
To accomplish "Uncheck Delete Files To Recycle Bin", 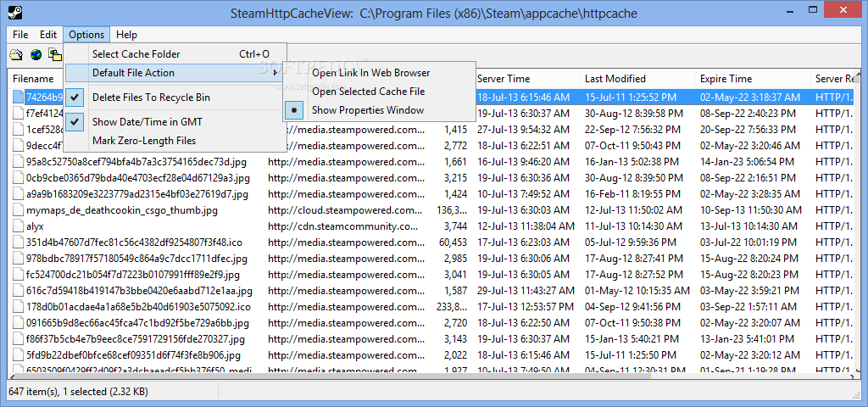I will (175, 98).
